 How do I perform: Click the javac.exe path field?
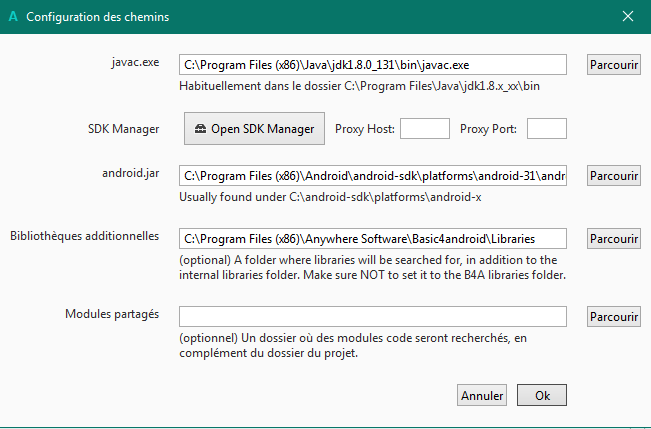[x=373, y=65]
